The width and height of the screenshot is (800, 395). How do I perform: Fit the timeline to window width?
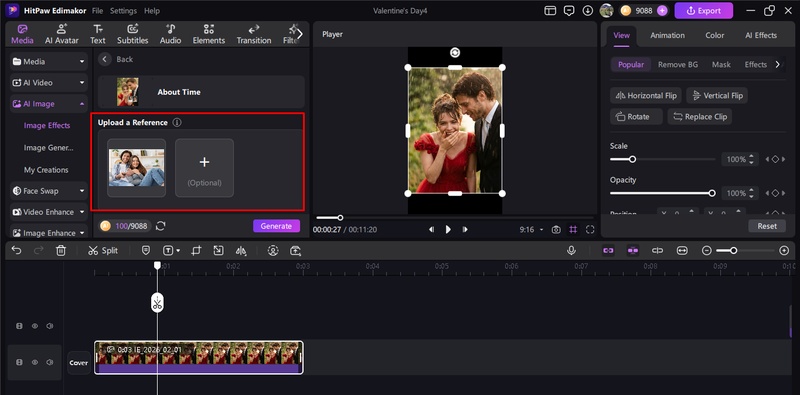tap(682, 251)
